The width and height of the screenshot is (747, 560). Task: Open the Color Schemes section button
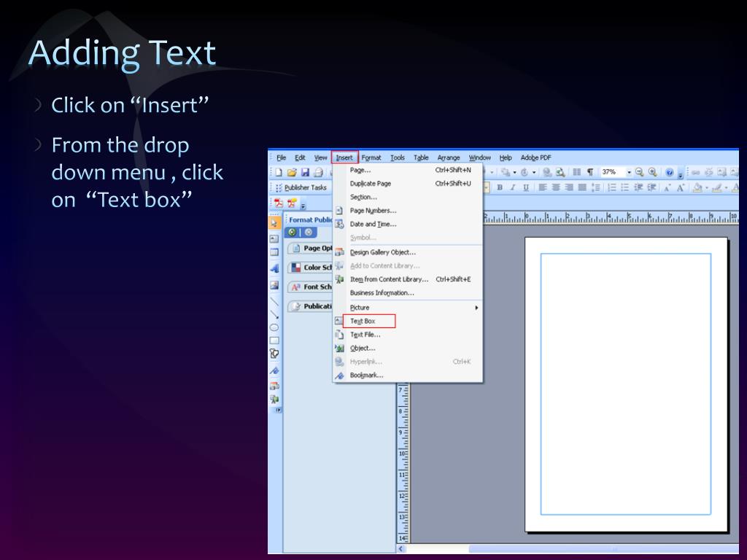(x=310, y=268)
